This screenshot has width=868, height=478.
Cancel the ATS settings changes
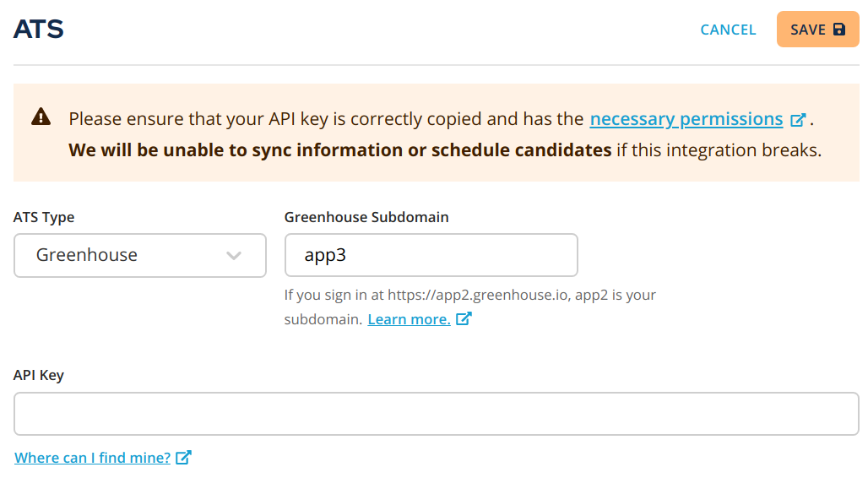728,30
